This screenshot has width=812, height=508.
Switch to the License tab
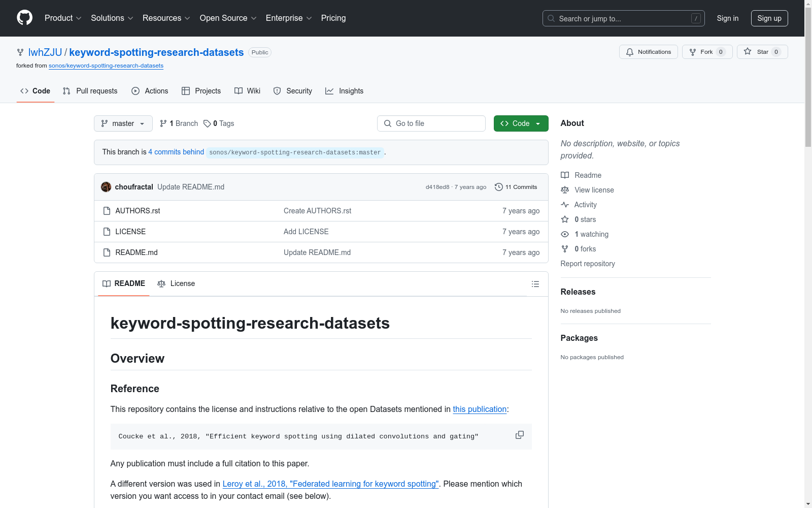[176, 283]
